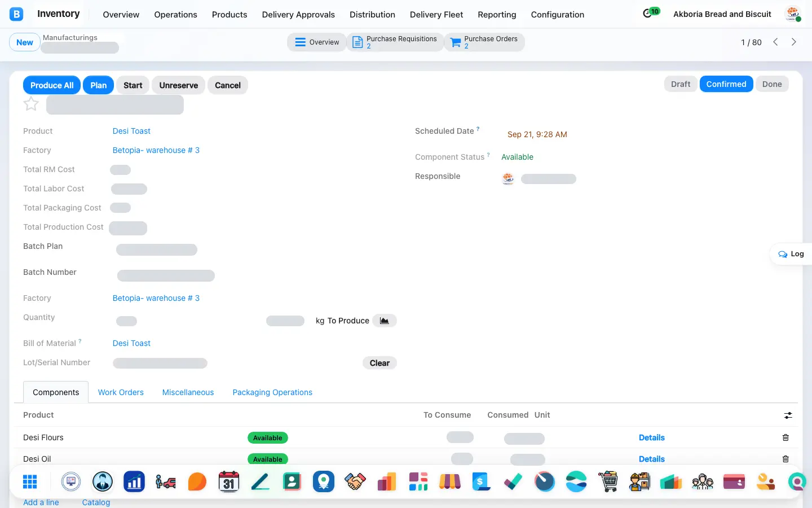Mark record as favorite with star icon

click(31, 104)
